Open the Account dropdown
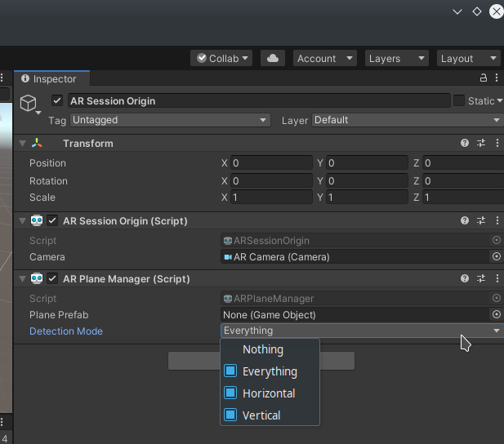 (324, 58)
